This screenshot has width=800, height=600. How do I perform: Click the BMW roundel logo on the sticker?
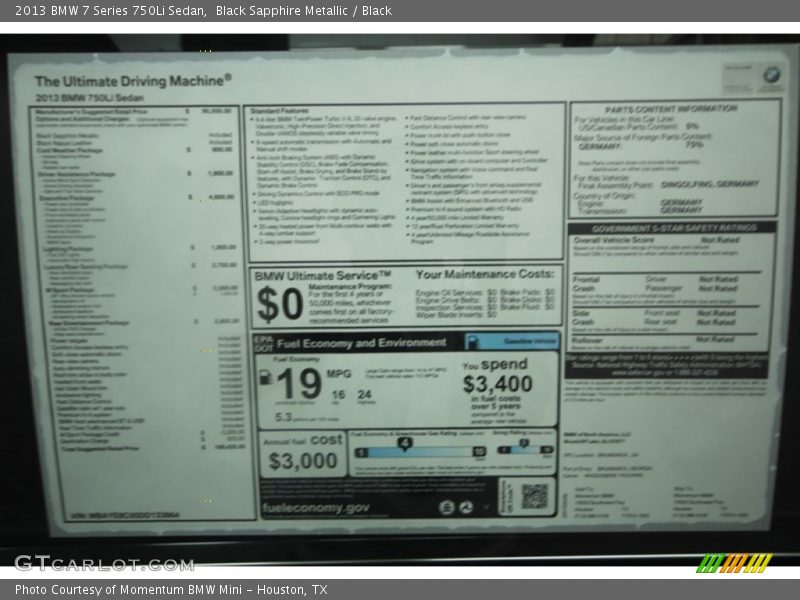click(x=771, y=75)
